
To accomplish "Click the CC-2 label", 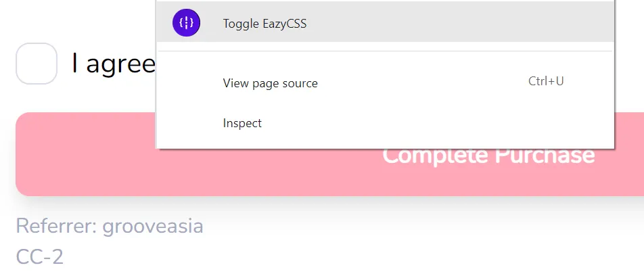I will (x=40, y=257).
